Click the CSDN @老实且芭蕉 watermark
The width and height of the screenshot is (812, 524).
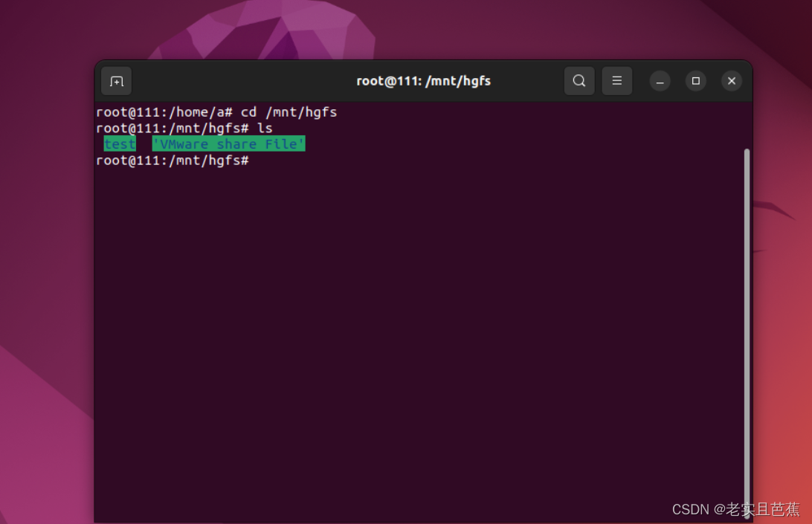click(735, 509)
